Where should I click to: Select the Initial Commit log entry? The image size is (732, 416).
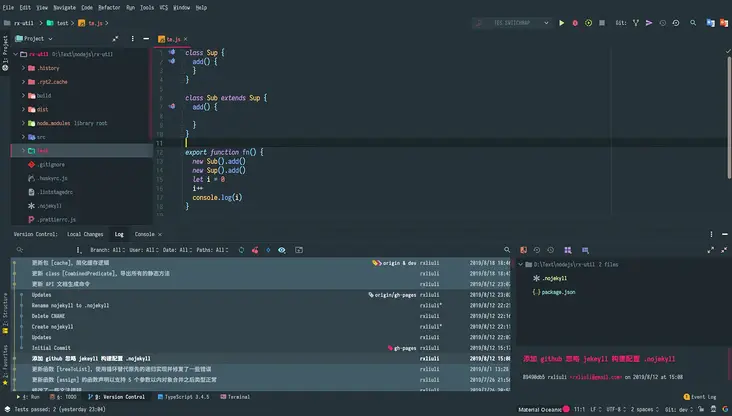click(50, 347)
